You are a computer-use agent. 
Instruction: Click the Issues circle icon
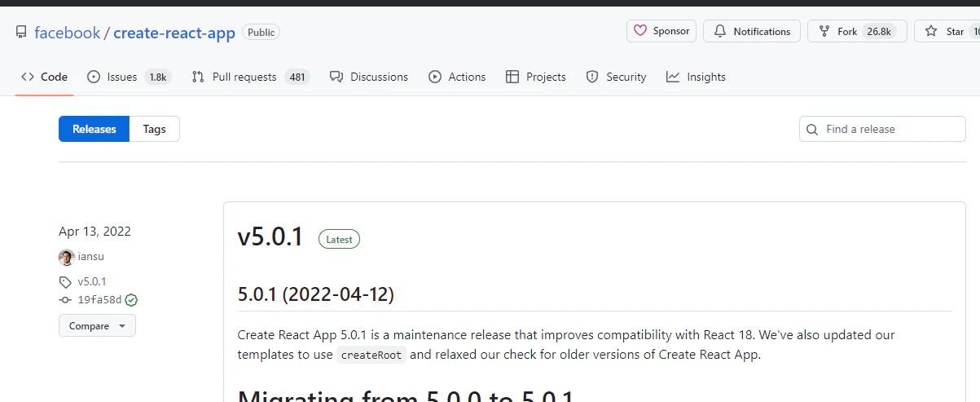94,77
